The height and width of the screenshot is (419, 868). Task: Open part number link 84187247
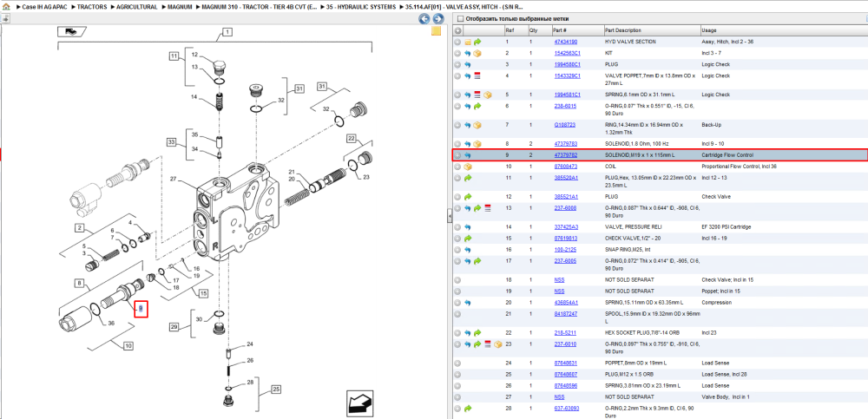tap(566, 314)
